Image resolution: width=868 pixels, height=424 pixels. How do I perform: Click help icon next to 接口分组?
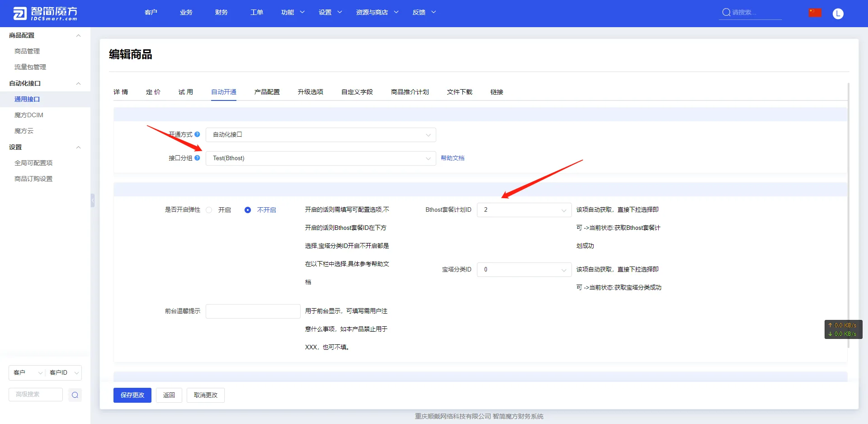point(197,158)
